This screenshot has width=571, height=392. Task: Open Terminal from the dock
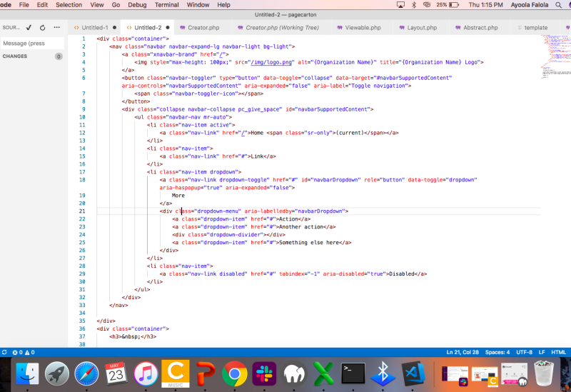point(353,373)
